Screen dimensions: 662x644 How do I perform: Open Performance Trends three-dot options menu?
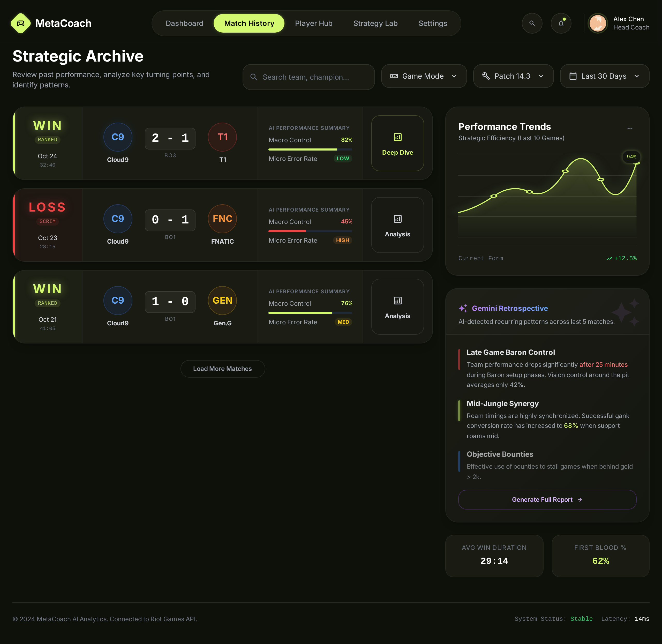(629, 128)
